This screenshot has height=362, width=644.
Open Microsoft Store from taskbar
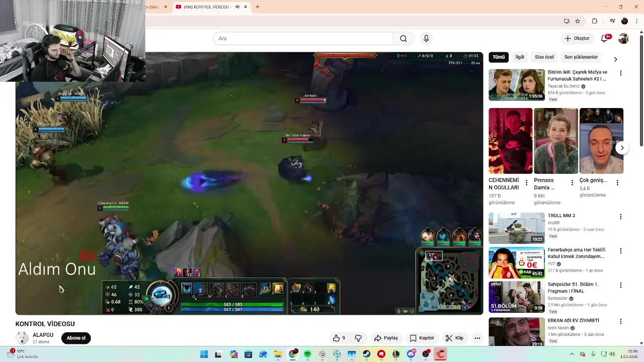(x=248, y=354)
